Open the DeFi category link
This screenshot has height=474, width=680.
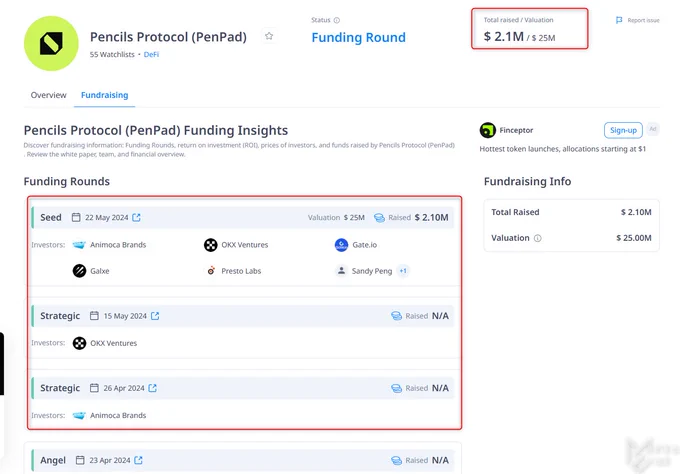pyautogui.click(x=151, y=54)
